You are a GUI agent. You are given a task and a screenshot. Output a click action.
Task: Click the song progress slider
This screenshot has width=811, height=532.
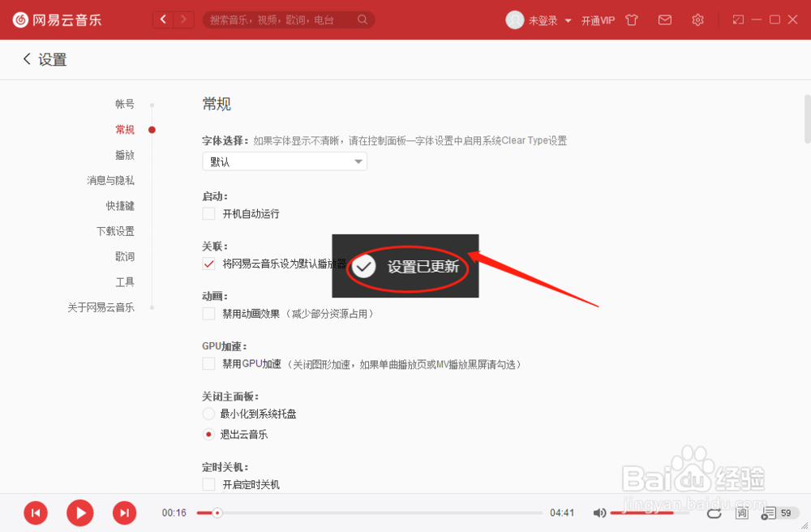pos(369,513)
